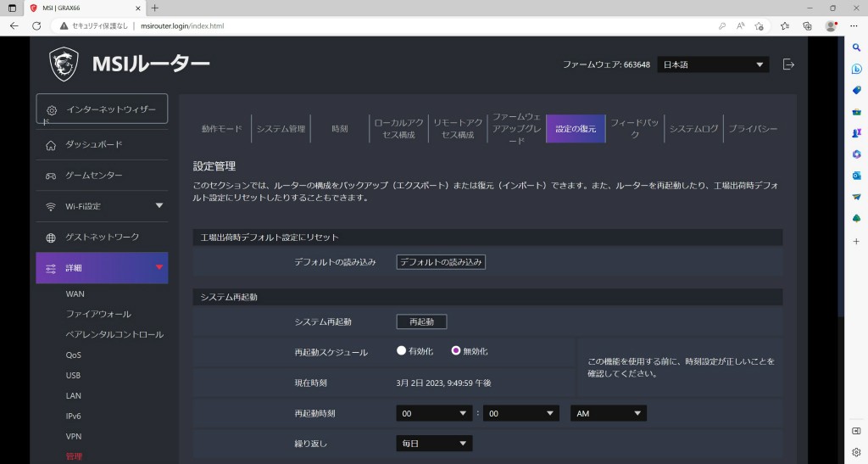The image size is (868, 464).
Task: Click the MSI | GRAX66 browser tab
Action: tap(86, 8)
